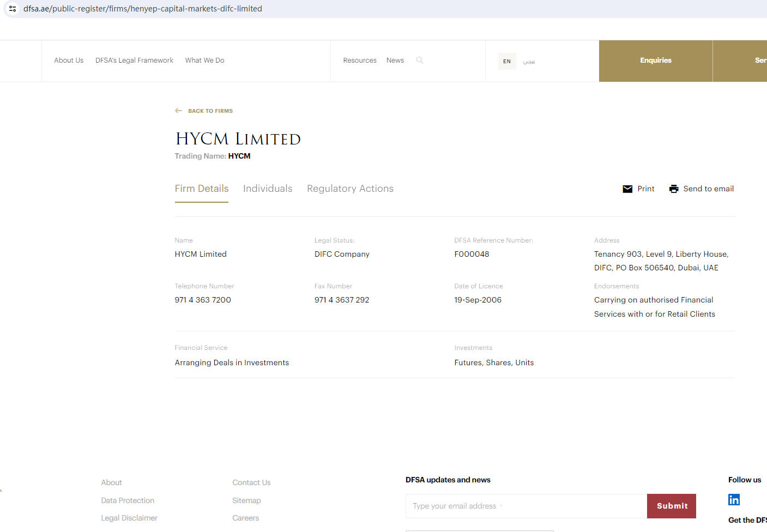The image size is (767, 532).
Task: Click the Back to Firms link
Action: [210, 111]
